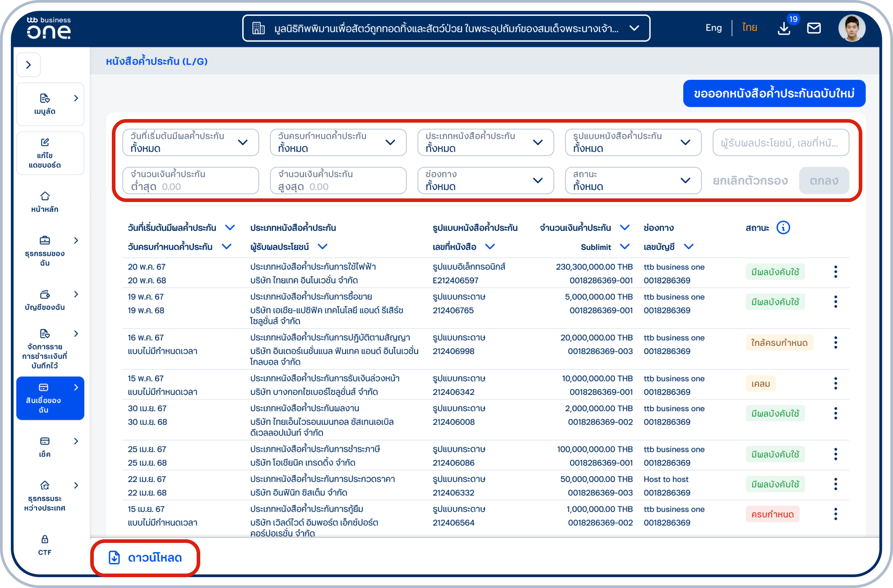
Task: Click the แก้ไขแดชบอร์ด edit dashboard icon
Action: (x=45, y=142)
